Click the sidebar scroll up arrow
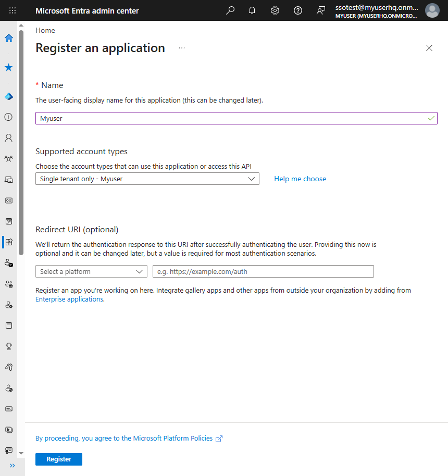Screen dimensions: 448x476 coord(21,26)
